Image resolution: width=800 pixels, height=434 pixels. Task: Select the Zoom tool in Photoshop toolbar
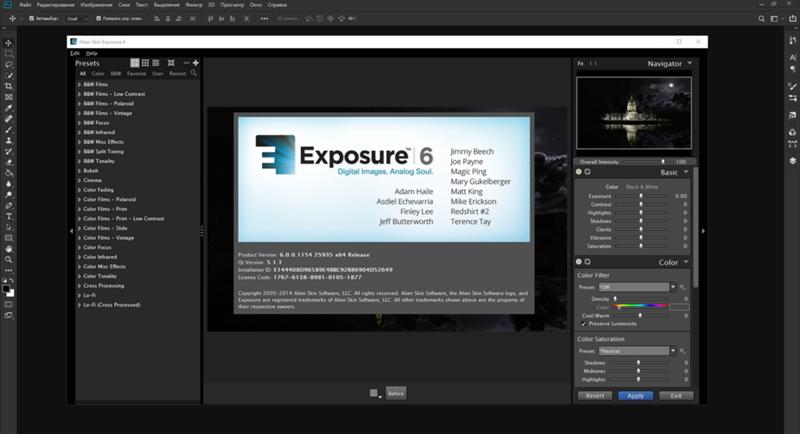[x=9, y=260]
